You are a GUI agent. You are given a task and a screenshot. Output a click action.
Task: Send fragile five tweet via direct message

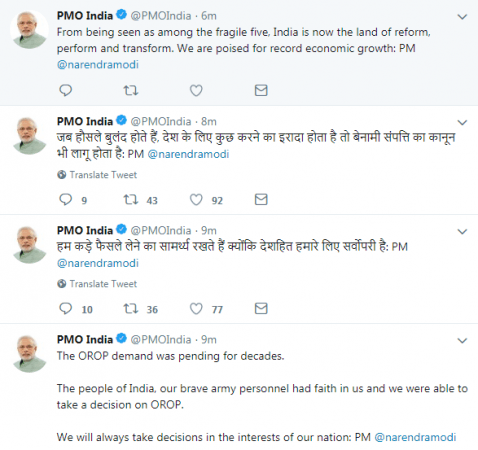click(x=261, y=90)
